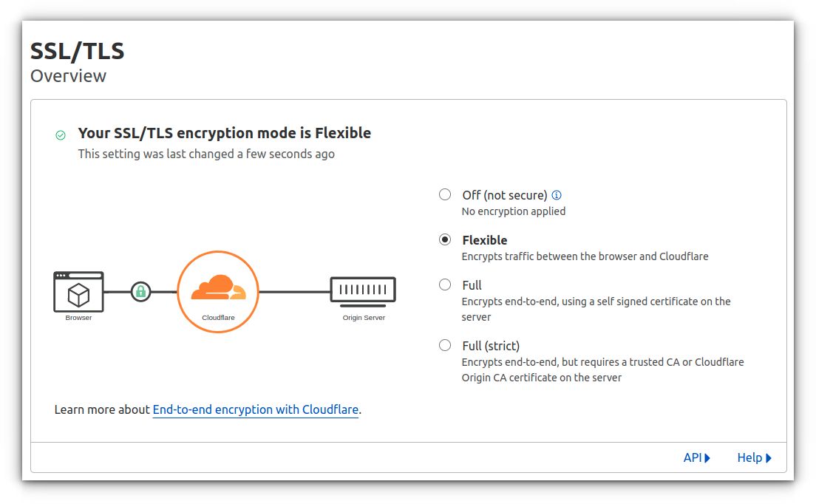Click the info icon beside Off (not secure)

(x=557, y=195)
